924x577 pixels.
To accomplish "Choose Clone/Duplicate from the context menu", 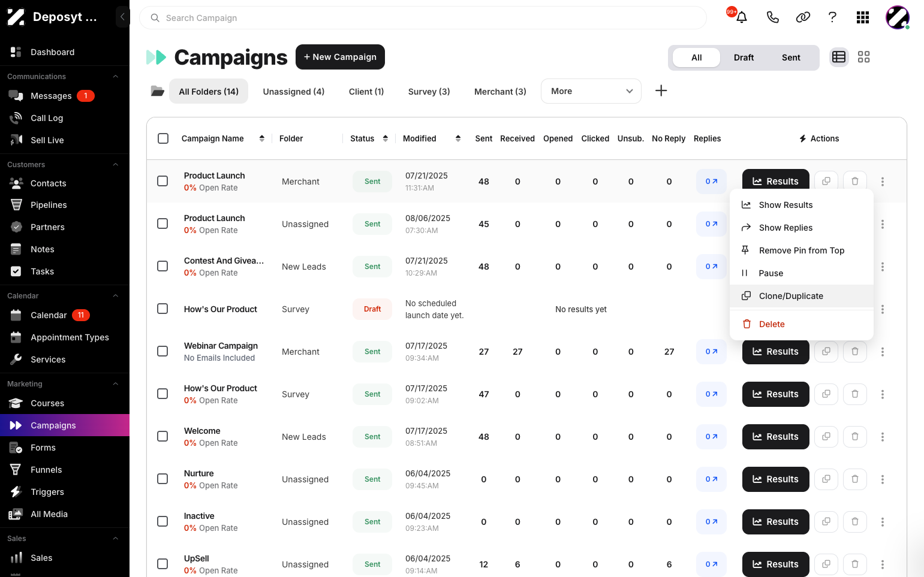I will [x=802, y=296].
